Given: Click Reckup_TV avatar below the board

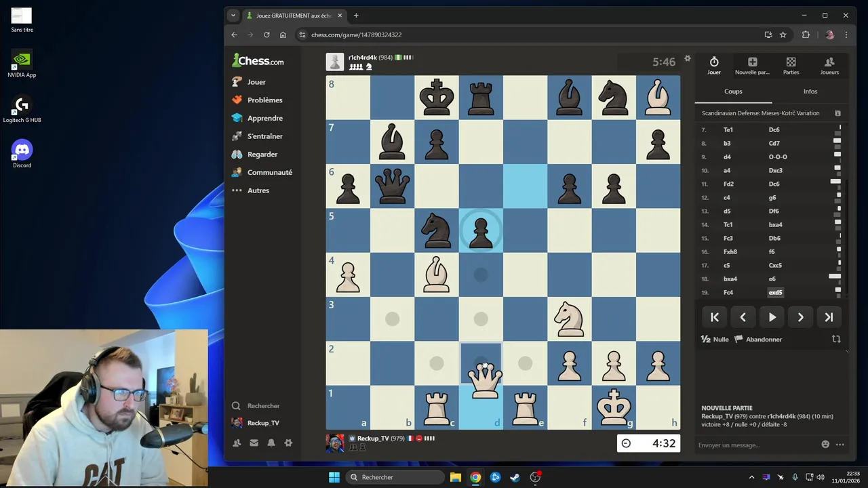Looking at the screenshot, I should 334,443.
